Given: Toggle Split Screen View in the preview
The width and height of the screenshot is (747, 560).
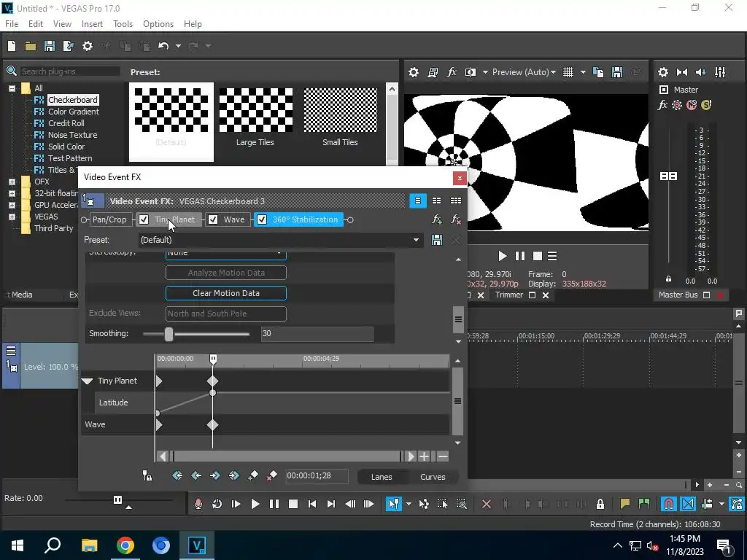Looking at the screenshot, I should [x=471, y=72].
